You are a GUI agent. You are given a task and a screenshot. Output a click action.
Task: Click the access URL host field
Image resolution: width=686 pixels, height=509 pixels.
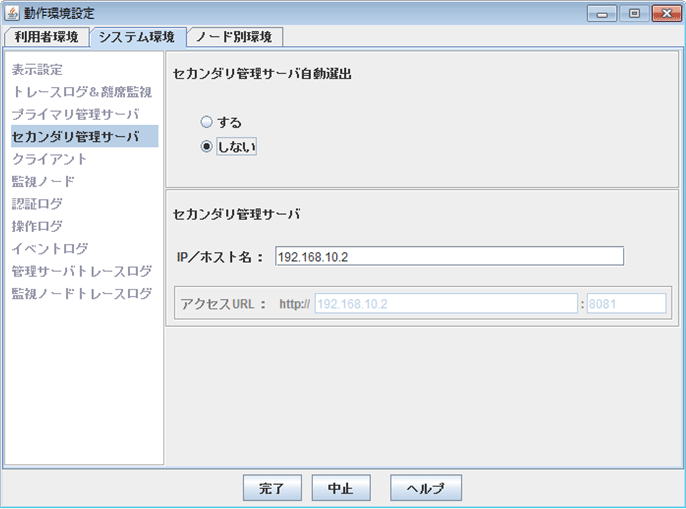[446, 304]
